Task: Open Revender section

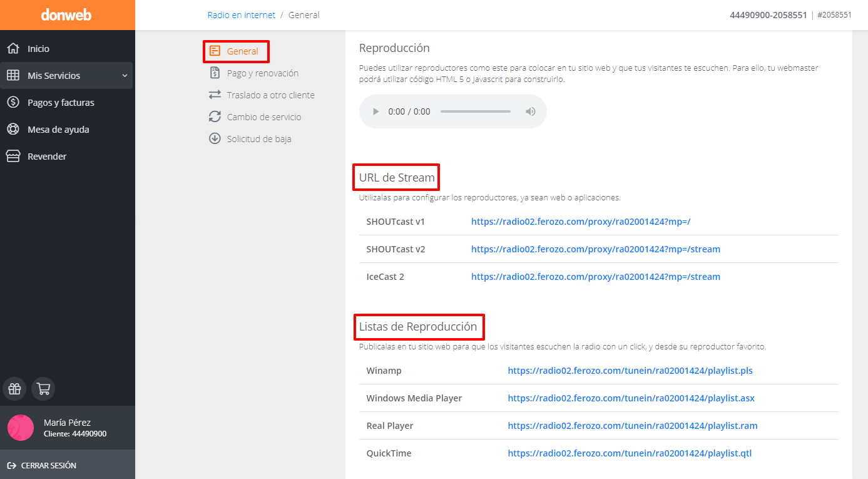Action: click(x=47, y=156)
